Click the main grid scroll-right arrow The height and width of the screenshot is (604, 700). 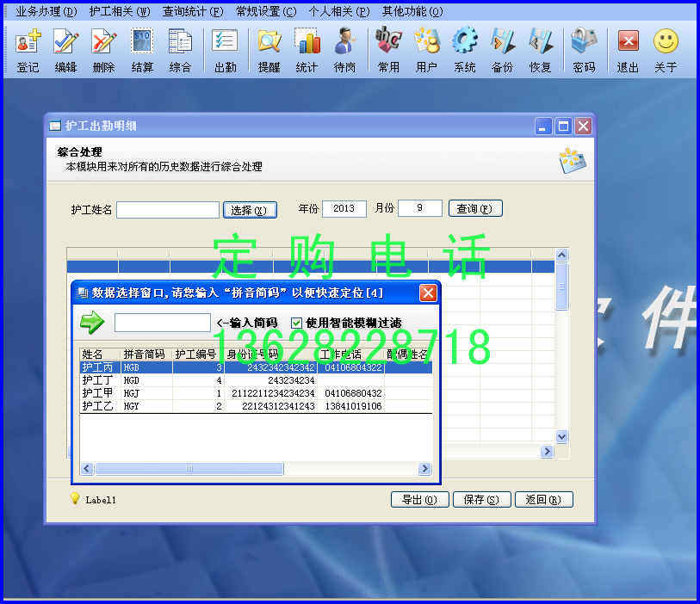coord(547,452)
